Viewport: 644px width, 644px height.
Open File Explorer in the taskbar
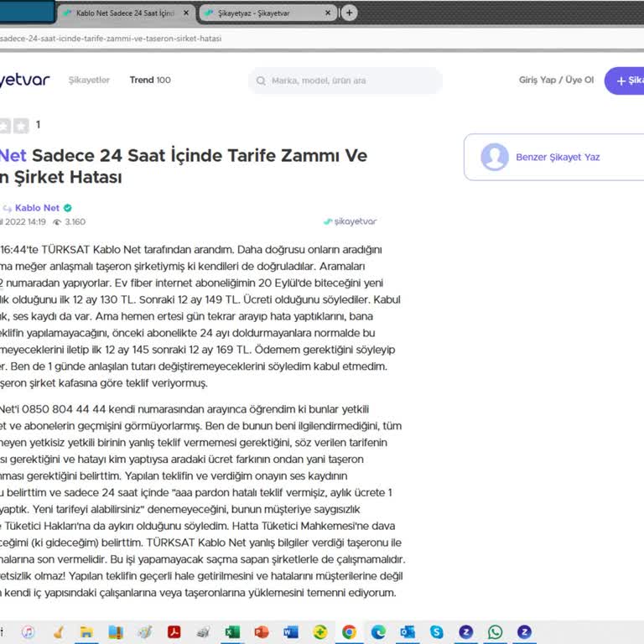click(x=86, y=631)
